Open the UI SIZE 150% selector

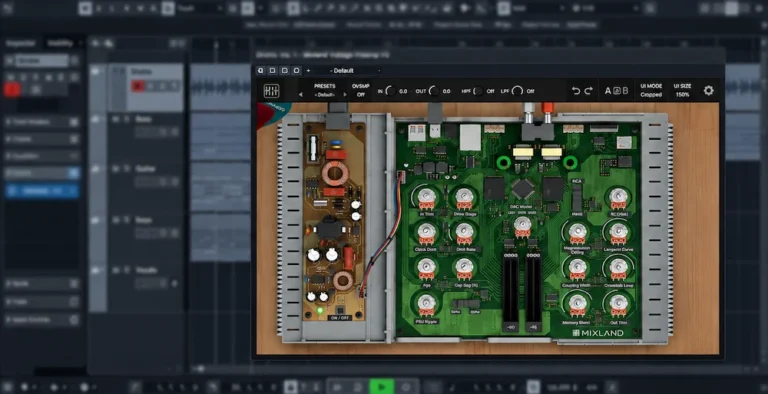[x=682, y=90]
